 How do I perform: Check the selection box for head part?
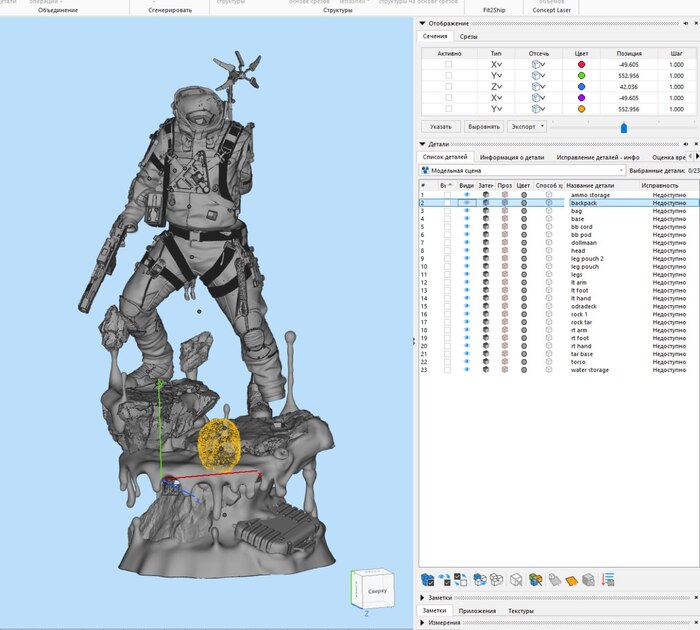point(447,250)
